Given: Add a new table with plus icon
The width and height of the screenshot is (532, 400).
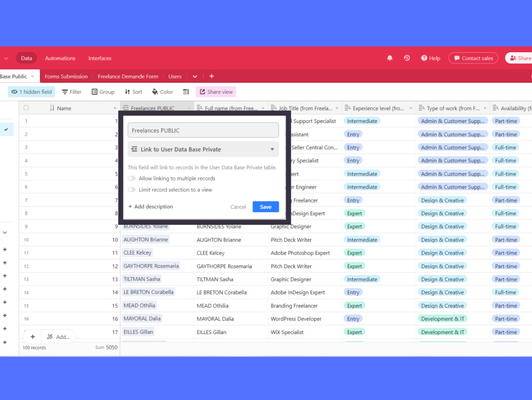Looking at the screenshot, I should [211, 76].
